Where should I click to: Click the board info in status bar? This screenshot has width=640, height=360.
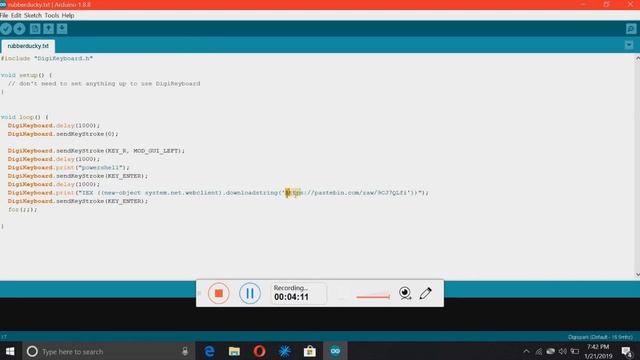tap(600, 337)
